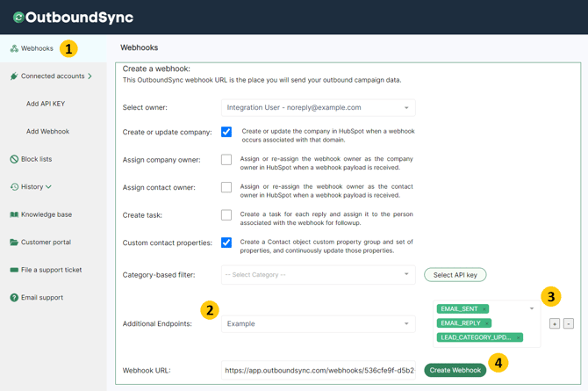Click the 'Create or update company:' label
Screen dimensions: 588x391
tap(168, 132)
